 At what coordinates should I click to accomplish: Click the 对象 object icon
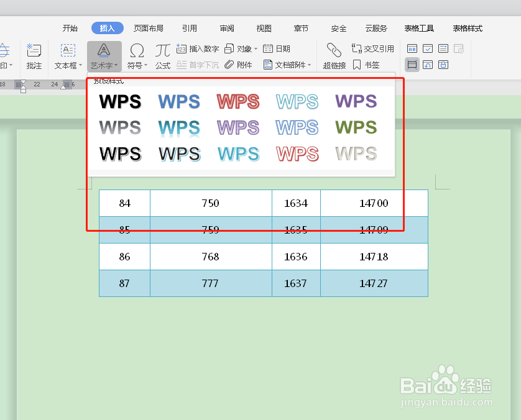pos(229,49)
